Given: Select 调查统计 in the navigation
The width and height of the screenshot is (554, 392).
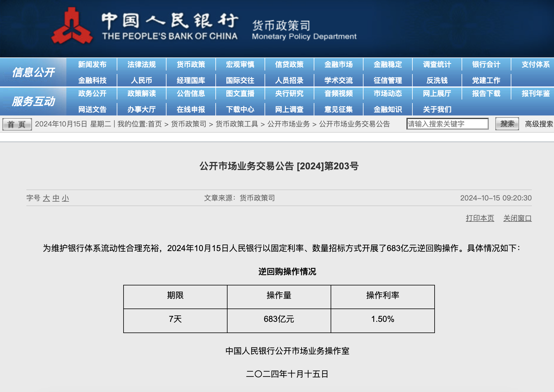Looking at the screenshot, I should coord(437,65).
